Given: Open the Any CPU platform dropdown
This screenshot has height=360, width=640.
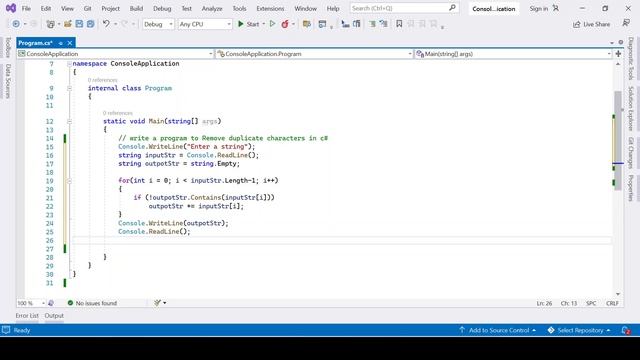Looking at the screenshot, I should (205, 24).
